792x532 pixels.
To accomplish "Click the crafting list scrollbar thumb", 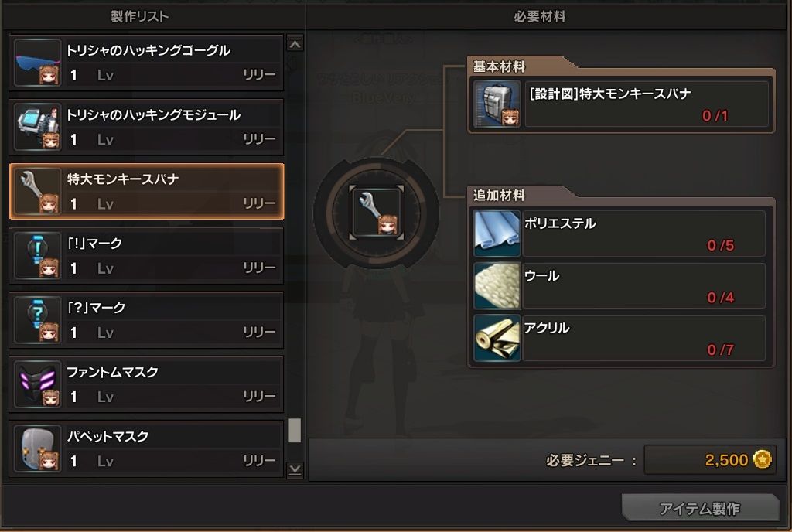I will point(295,431).
